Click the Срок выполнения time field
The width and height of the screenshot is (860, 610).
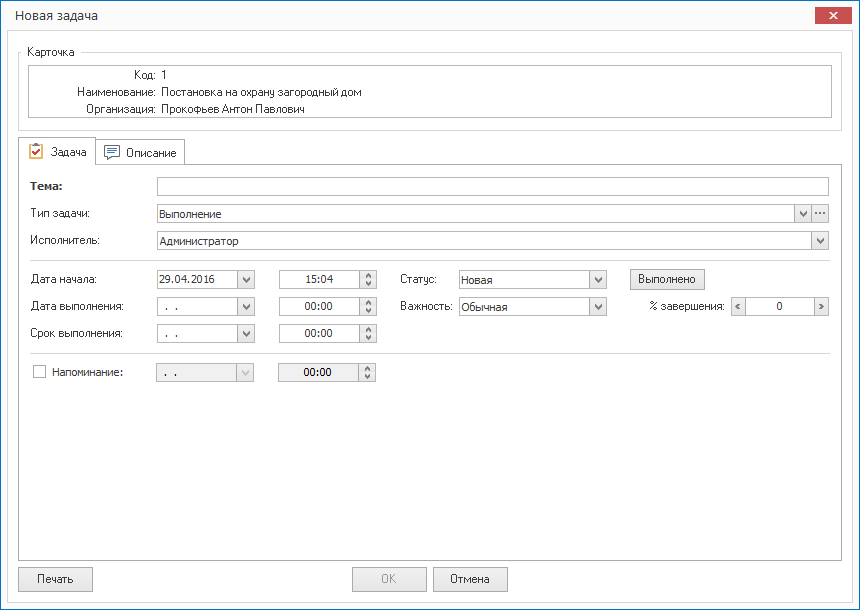pyautogui.click(x=319, y=334)
